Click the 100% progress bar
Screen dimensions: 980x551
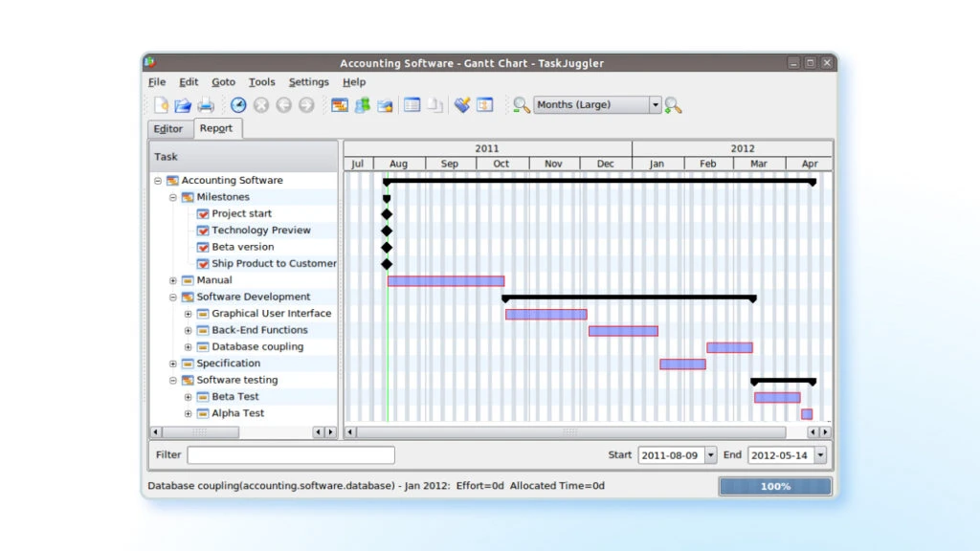775,486
